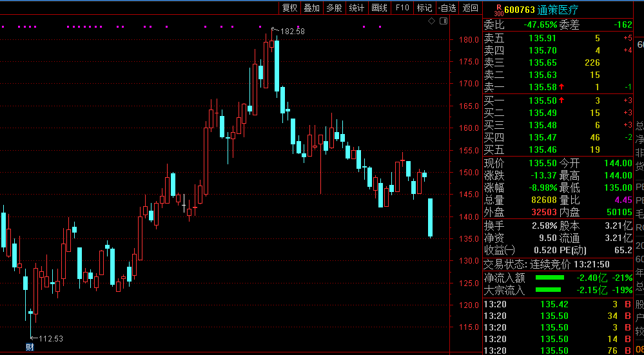The image size is (644, 355).
Task: Click tick trade row priced 135.42
Action: (x=558, y=305)
